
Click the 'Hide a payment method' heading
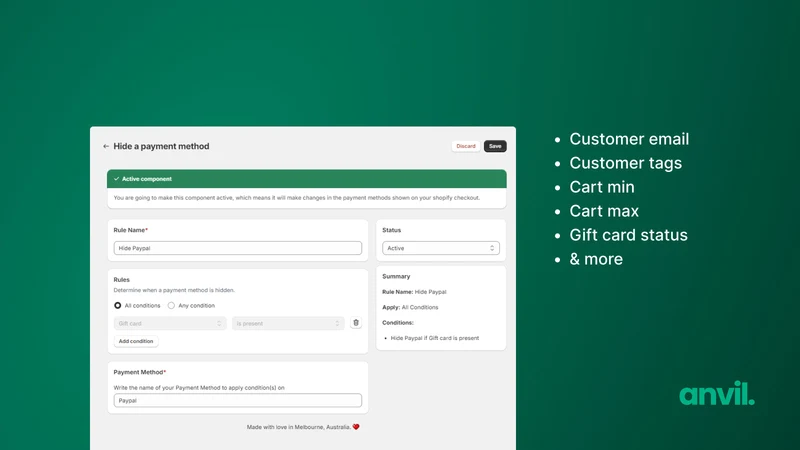(161, 146)
